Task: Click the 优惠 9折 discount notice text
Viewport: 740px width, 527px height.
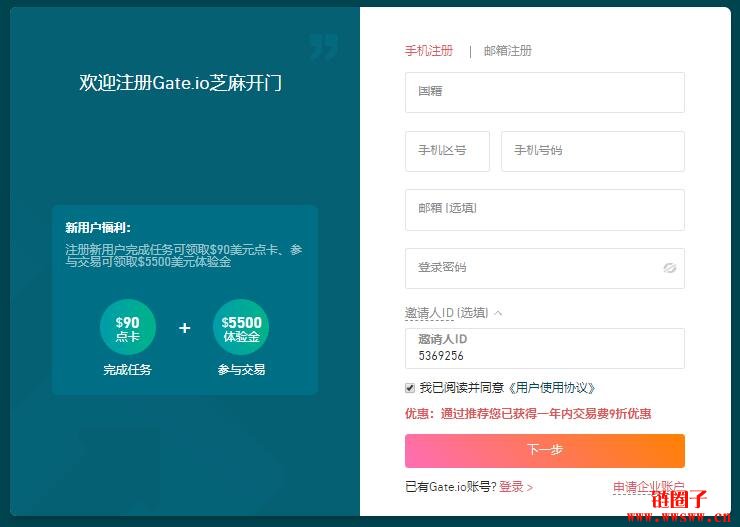Action: point(528,414)
